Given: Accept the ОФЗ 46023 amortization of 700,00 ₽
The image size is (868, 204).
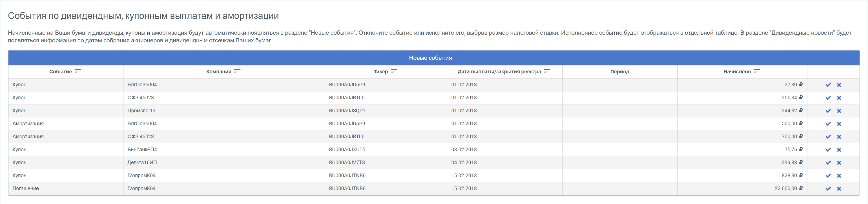Looking at the screenshot, I should (x=828, y=137).
